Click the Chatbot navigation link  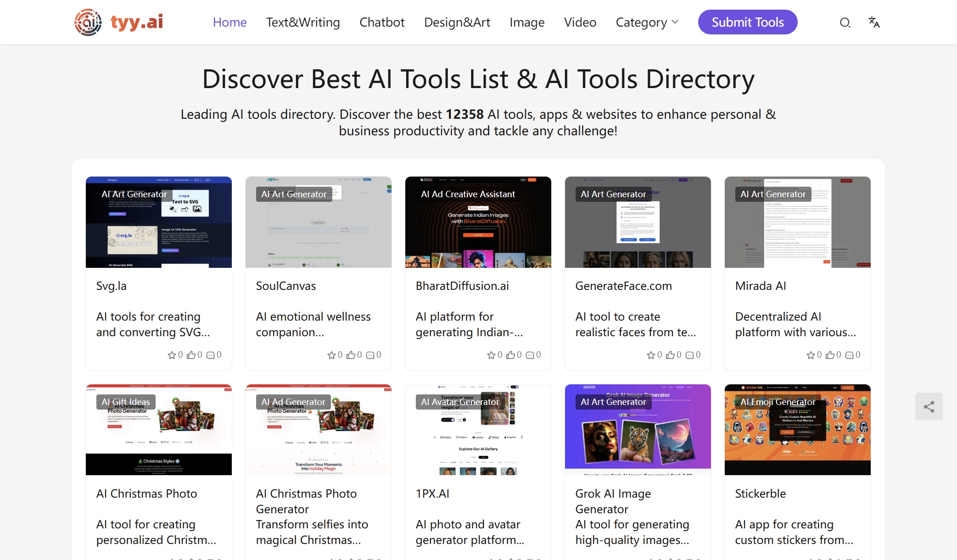pos(381,22)
